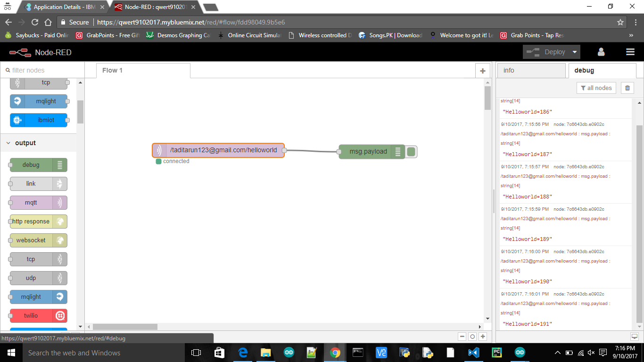
Task: Toggle the msg.payload debug node's output button
Action: click(x=411, y=152)
